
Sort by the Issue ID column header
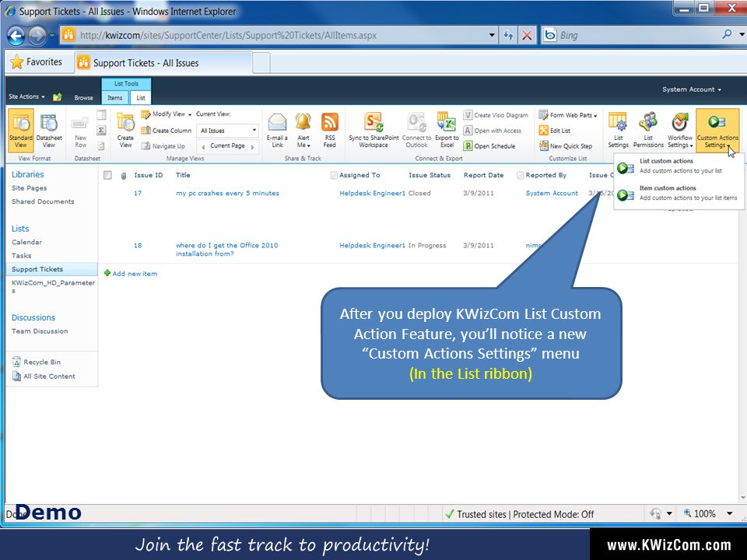148,175
